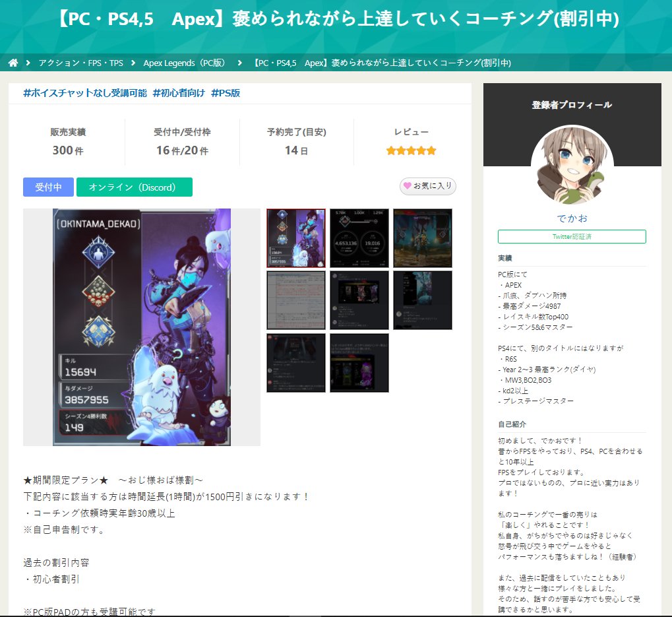Image resolution: width=672 pixels, height=617 pixels.
Task: Select the #初心者向け hashtag
Action: 179,93
